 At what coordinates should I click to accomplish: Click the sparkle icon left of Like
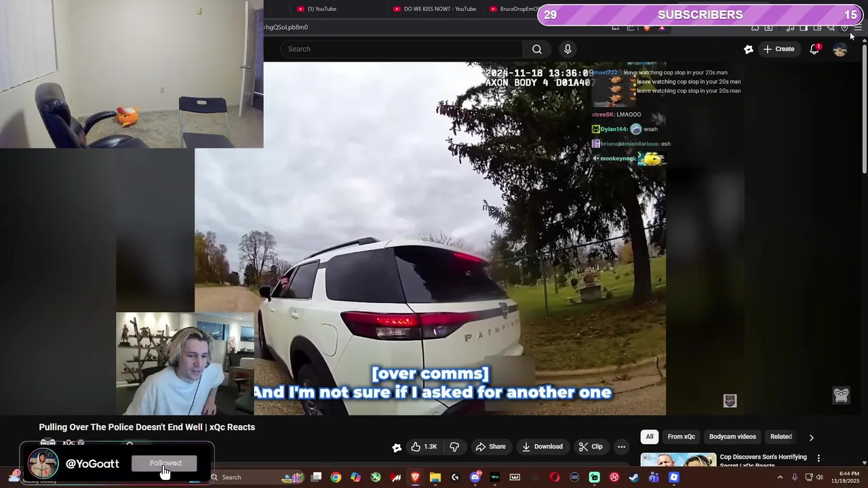tap(397, 447)
